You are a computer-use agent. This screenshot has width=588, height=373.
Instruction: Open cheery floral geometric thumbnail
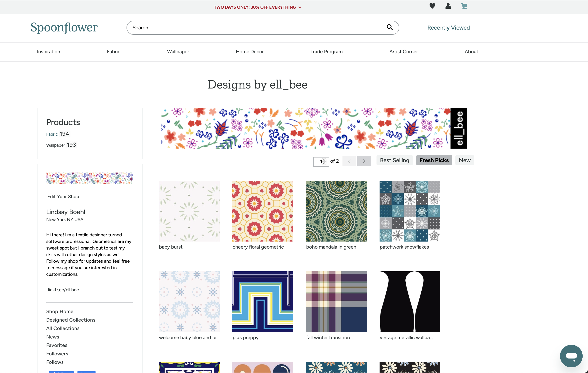[262, 211]
